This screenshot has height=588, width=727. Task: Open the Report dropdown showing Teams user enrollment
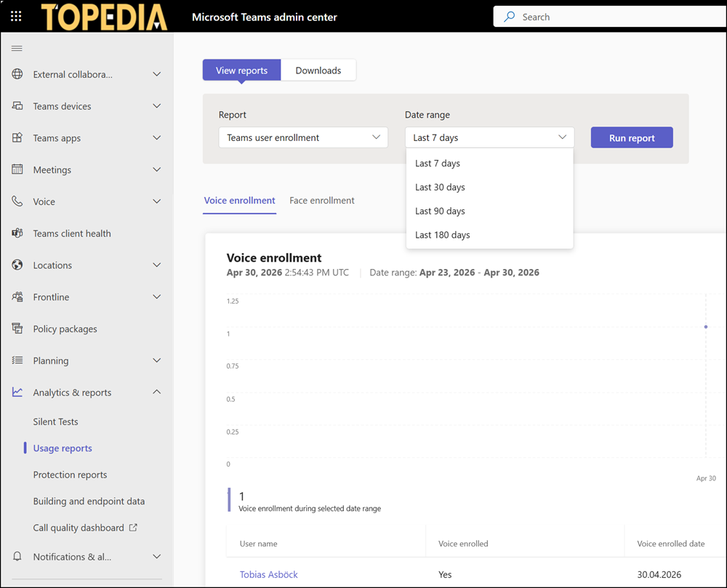(x=303, y=137)
